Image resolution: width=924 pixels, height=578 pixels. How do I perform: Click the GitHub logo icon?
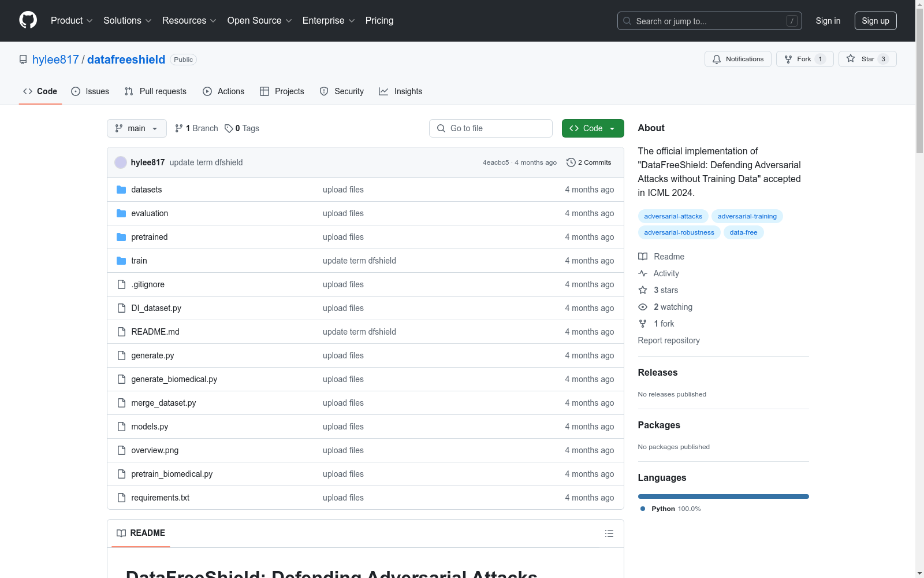pyautogui.click(x=28, y=20)
